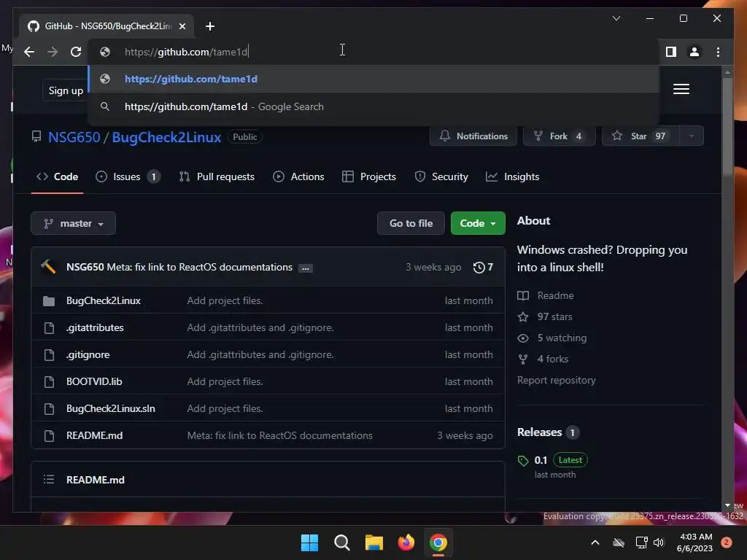Open the Projects tab
Screen dimensions: 747x560
coord(369,176)
